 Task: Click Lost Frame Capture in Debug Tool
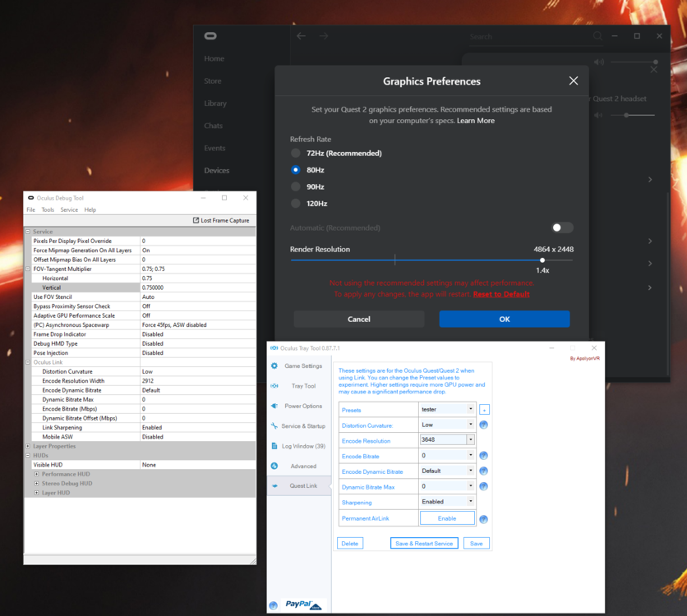pos(221,220)
